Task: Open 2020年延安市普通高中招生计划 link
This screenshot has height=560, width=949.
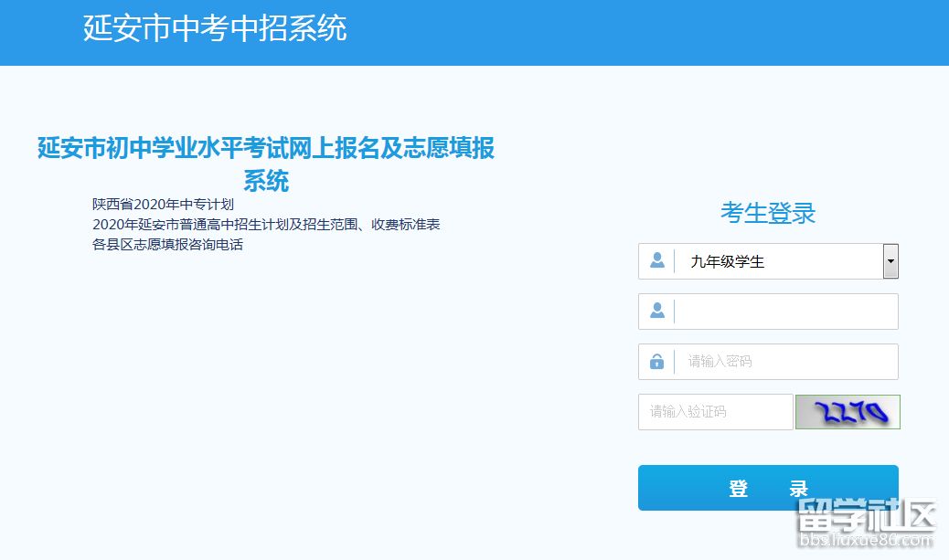Action: (266, 224)
